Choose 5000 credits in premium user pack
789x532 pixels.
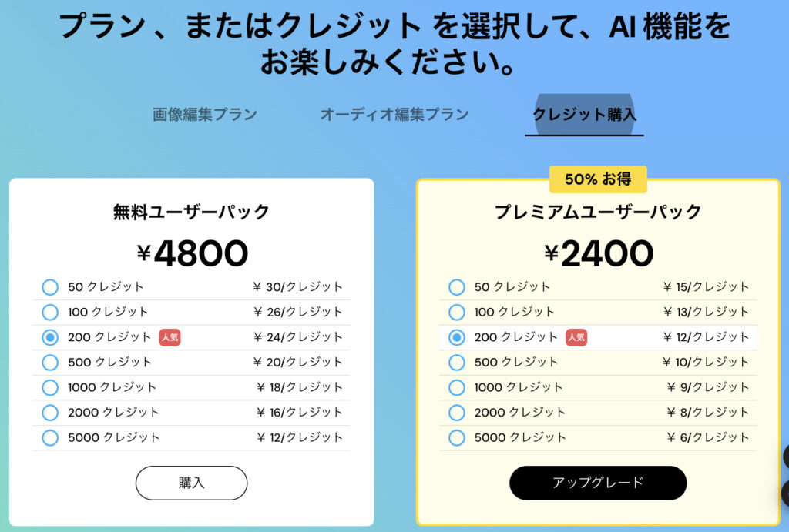(457, 437)
